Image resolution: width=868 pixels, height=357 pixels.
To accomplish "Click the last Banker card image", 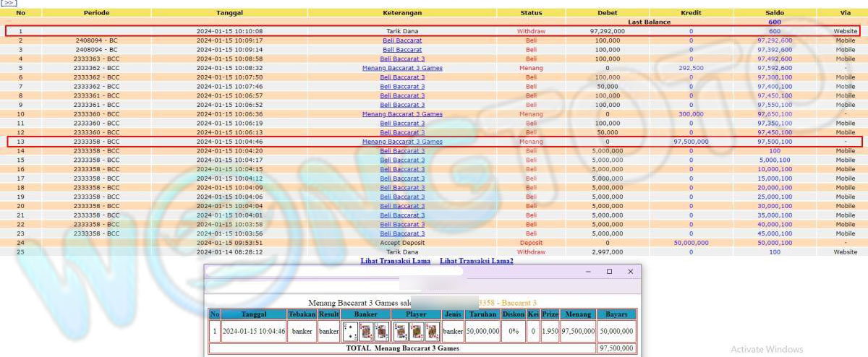I will tap(382, 332).
